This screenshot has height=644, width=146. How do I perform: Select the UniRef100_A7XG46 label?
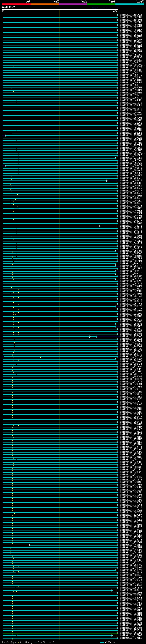(x=131, y=505)
